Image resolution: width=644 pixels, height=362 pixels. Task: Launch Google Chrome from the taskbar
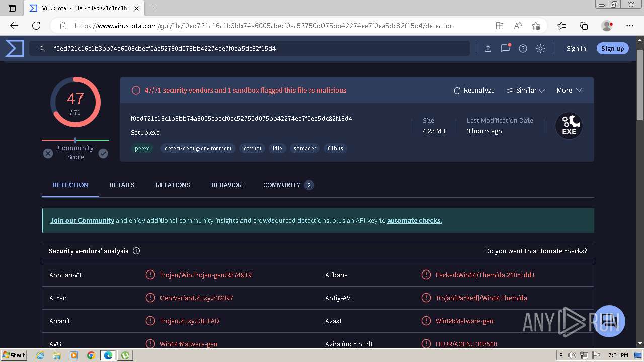91,355
